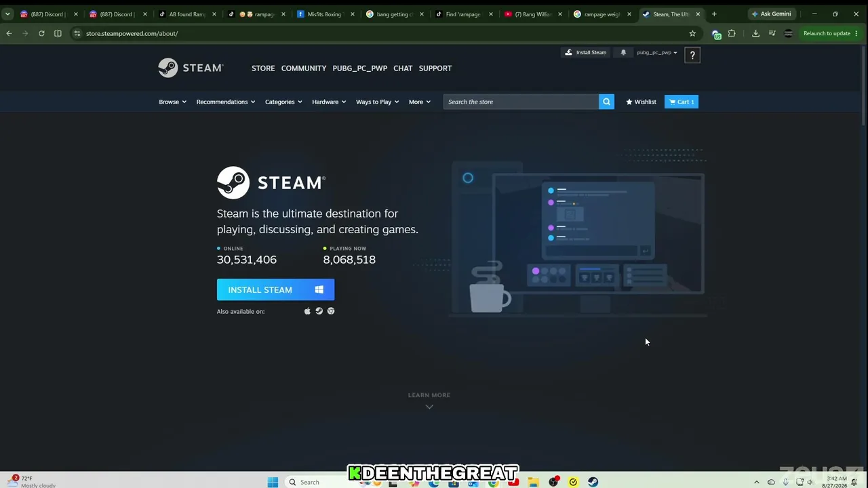Image resolution: width=868 pixels, height=488 pixels.
Task: Click the question mark help icon
Action: pos(692,56)
